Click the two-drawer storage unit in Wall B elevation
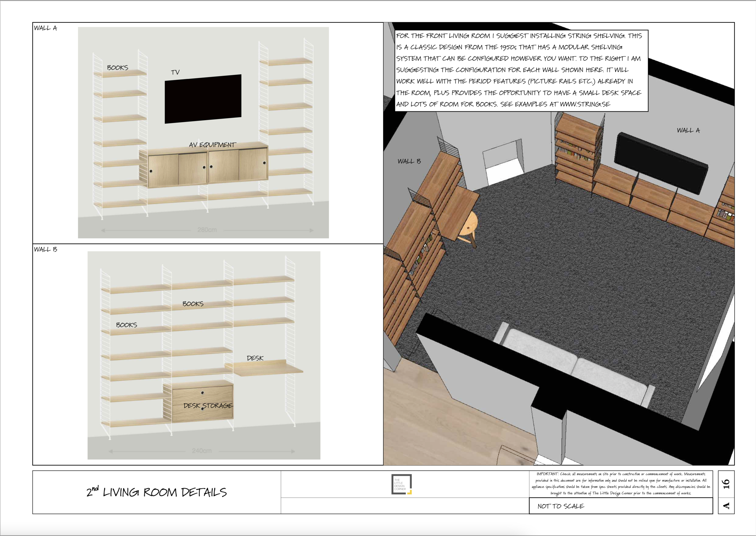Viewport: 756px width, 536px height. point(199,401)
